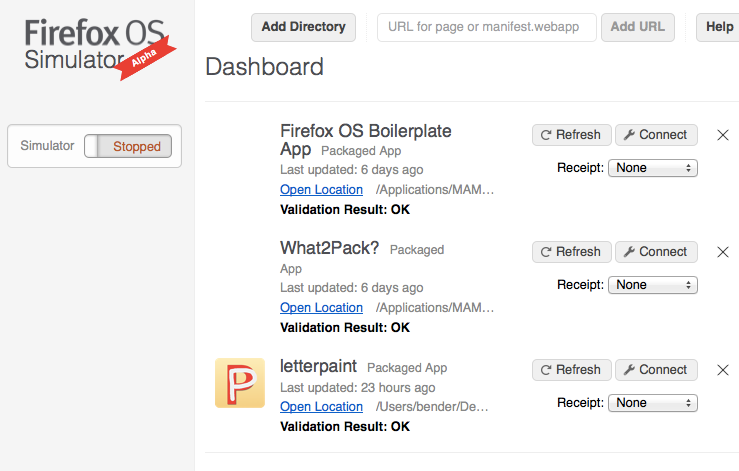The width and height of the screenshot is (739, 471).
Task: Open the Help button
Action: click(x=718, y=27)
